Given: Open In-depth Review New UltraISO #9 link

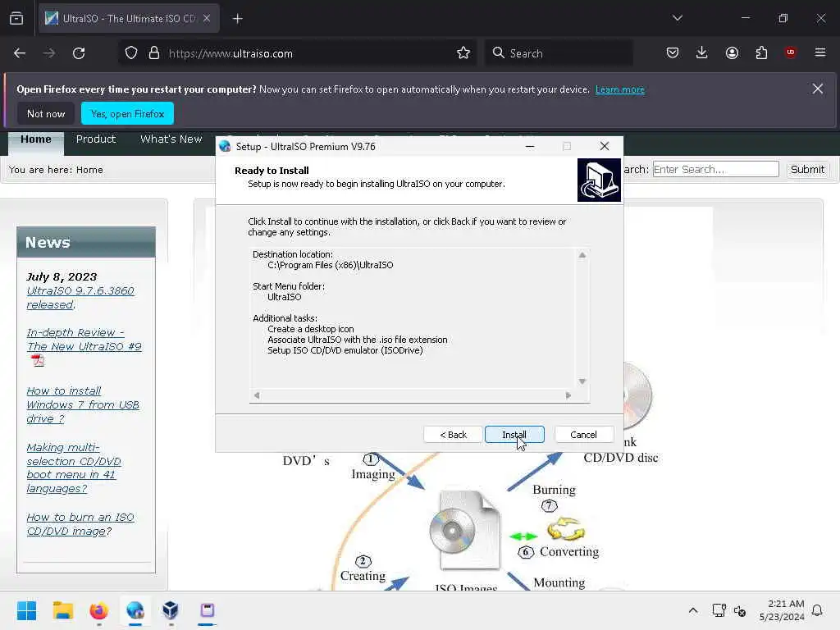Looking at the screenshot, I should (84, 340).
